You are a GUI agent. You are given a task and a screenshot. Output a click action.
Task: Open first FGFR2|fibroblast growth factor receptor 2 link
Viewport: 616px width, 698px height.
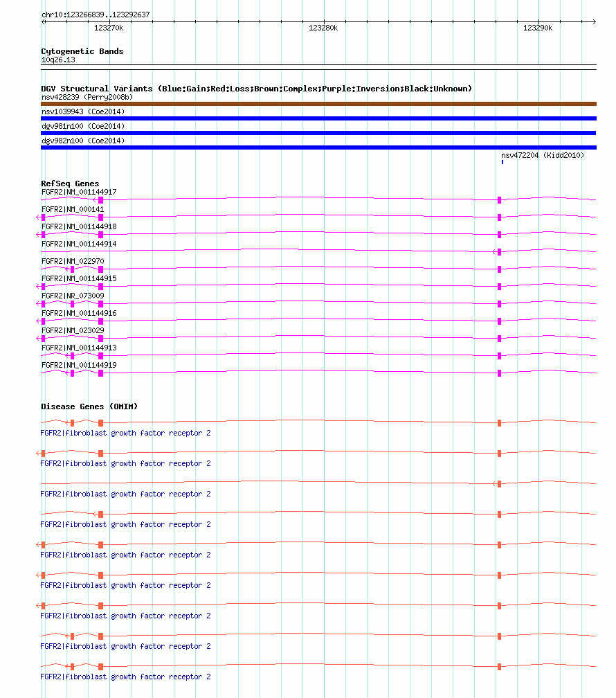(x=125, y=433)
